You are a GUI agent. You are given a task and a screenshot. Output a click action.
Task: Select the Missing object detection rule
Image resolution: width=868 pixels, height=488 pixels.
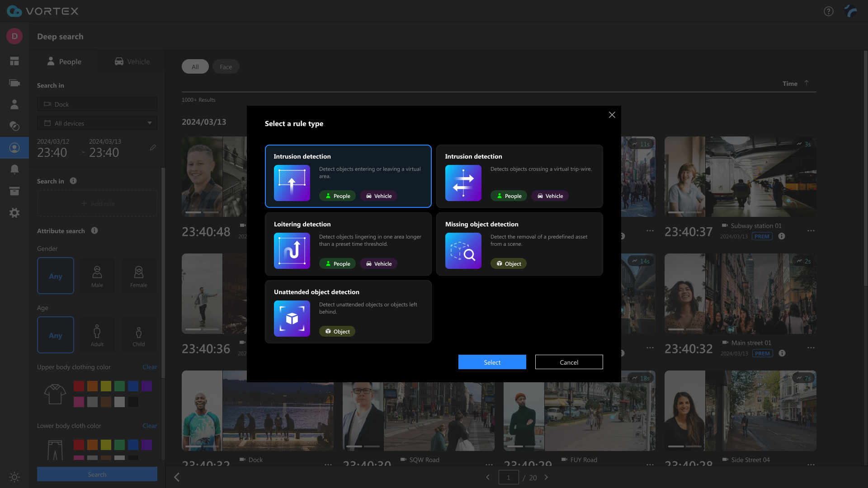click(x=519, y=244)
